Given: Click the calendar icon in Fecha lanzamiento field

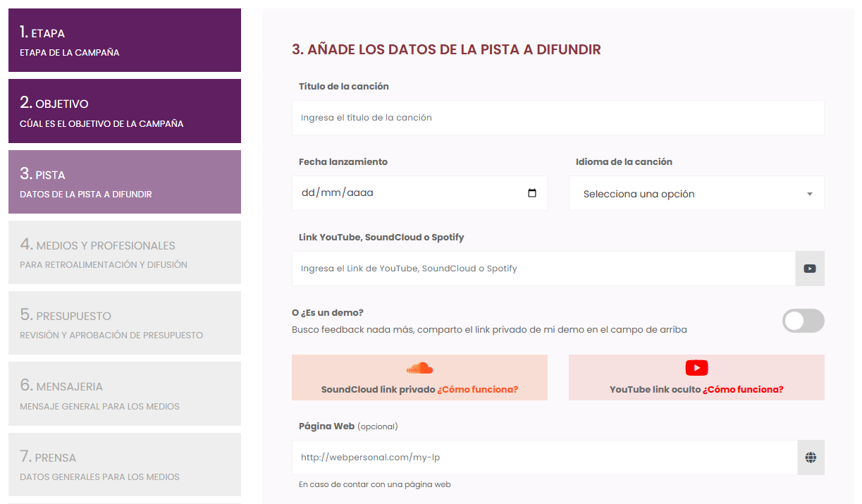Looking at the screenshot, I should point(534,192).
